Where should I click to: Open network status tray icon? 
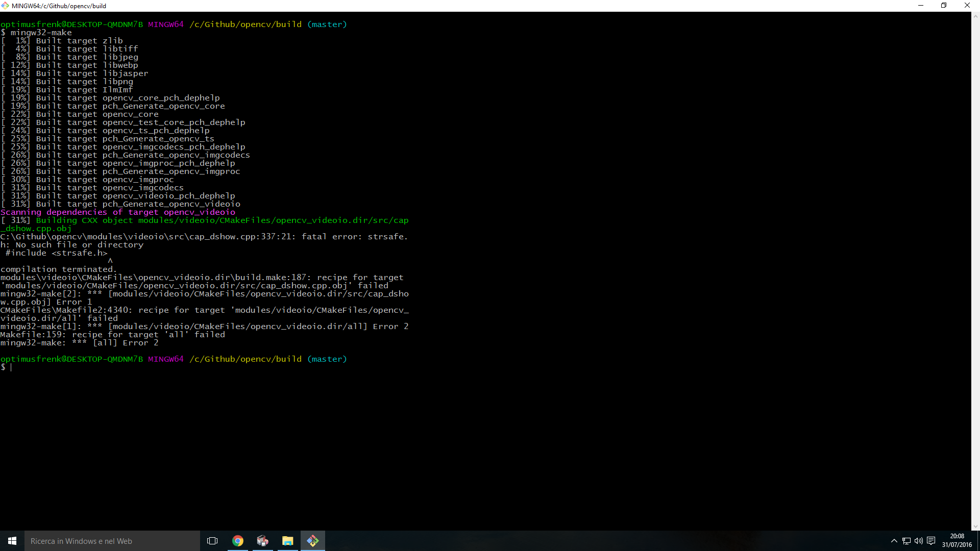[906, 541]
